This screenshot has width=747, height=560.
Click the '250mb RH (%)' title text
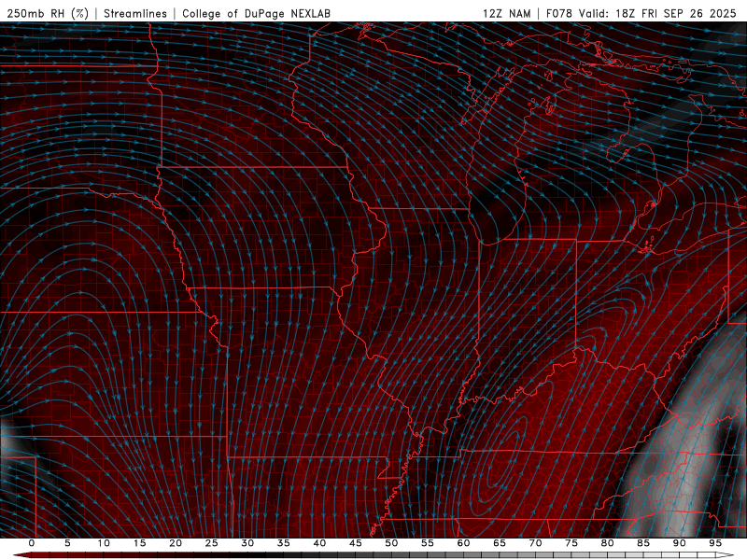click(48, 13)
